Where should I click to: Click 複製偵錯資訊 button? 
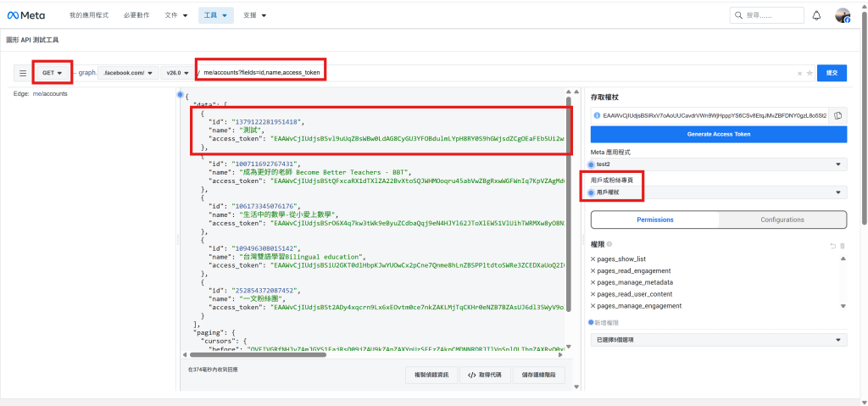431,375
